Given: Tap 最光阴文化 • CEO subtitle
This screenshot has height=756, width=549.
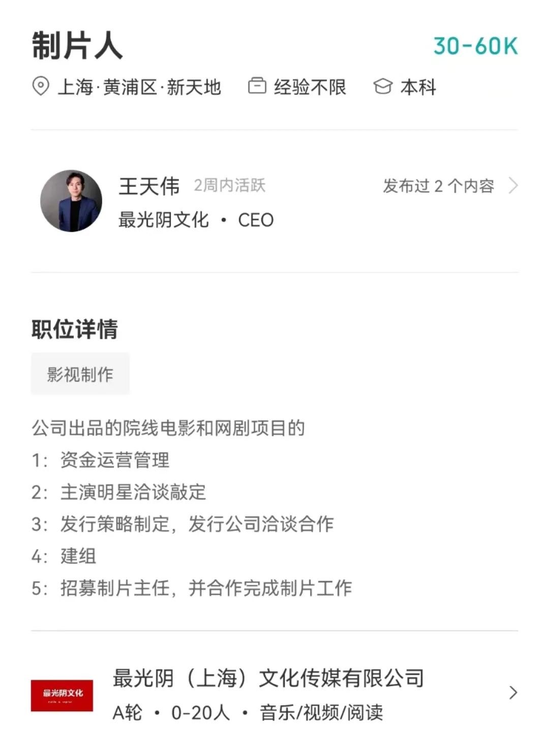Looking at the screenshot, I should point(196,220).
